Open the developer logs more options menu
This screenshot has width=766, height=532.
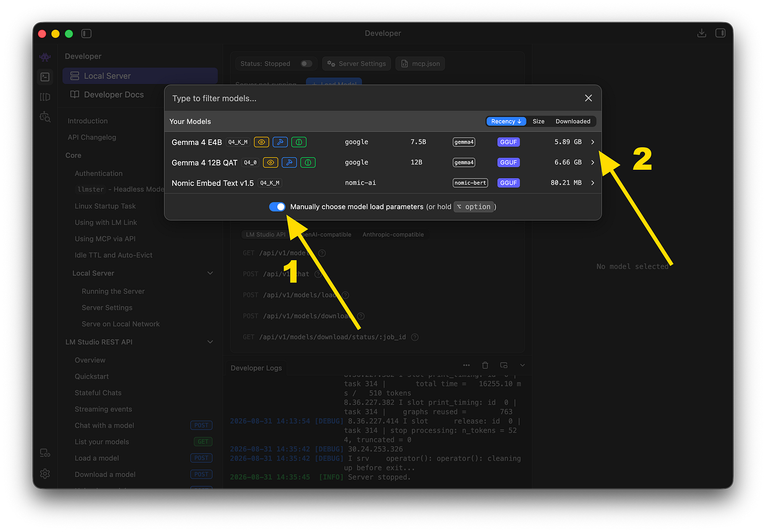pos(466,365)
